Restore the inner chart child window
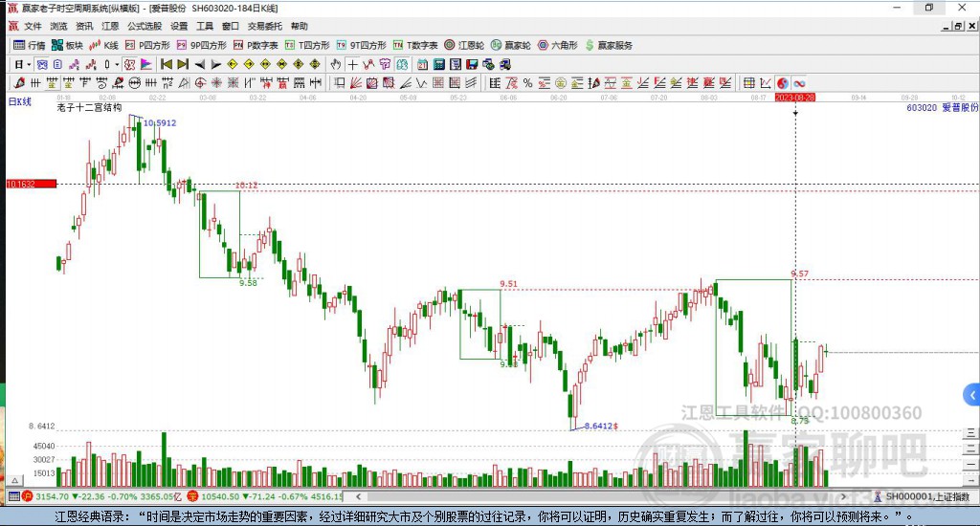This screenshot has height=526, width=980. (958, 26)
